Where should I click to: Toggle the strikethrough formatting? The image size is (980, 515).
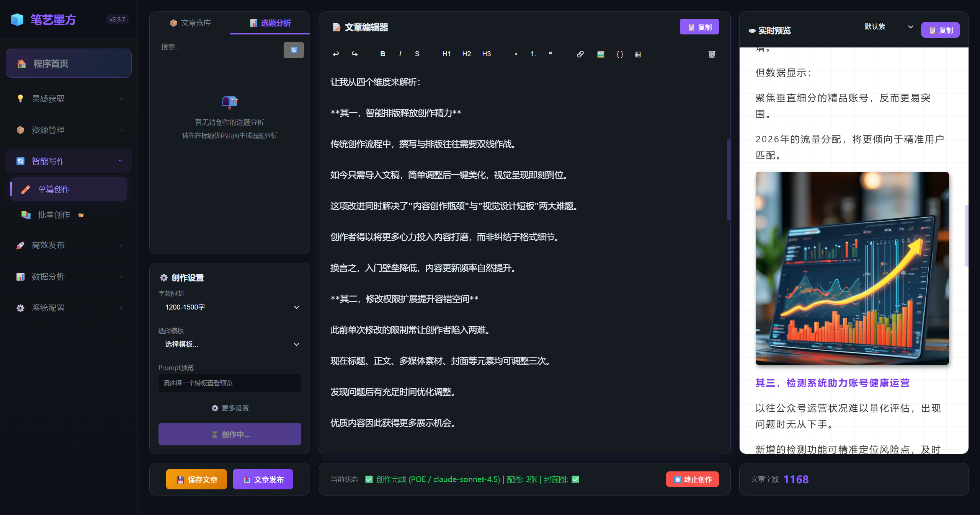(417, 54)
